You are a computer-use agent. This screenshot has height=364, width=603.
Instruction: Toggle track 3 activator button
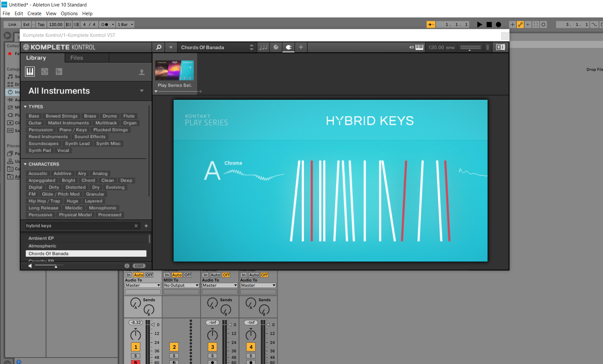click(212, 347)
